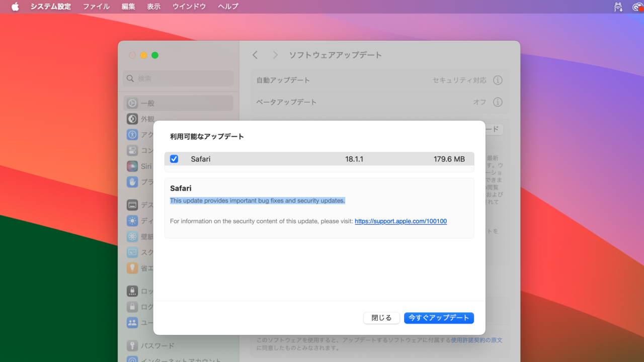
Task: Go forward with the right chevron
Action: coord(275,55)
